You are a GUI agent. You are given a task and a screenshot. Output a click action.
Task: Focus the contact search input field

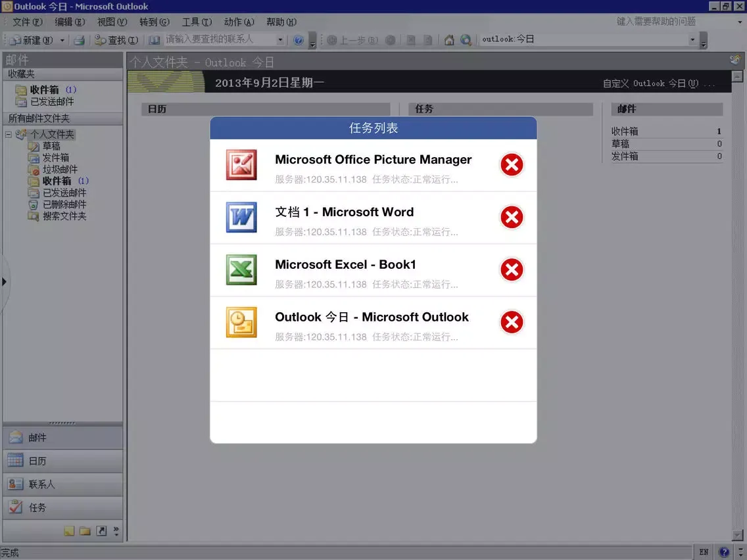click(x=220, y=39)
